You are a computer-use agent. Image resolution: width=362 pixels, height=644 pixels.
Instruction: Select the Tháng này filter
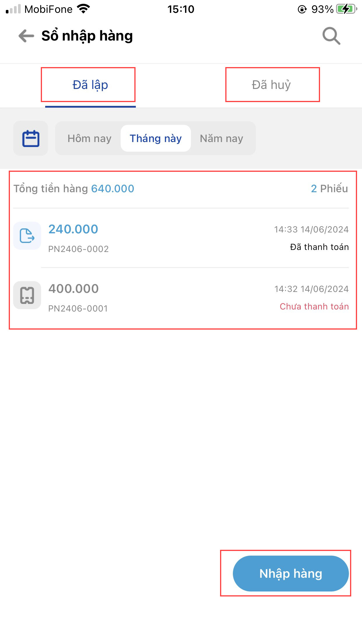pyautogui.click(x=156, y=139)
